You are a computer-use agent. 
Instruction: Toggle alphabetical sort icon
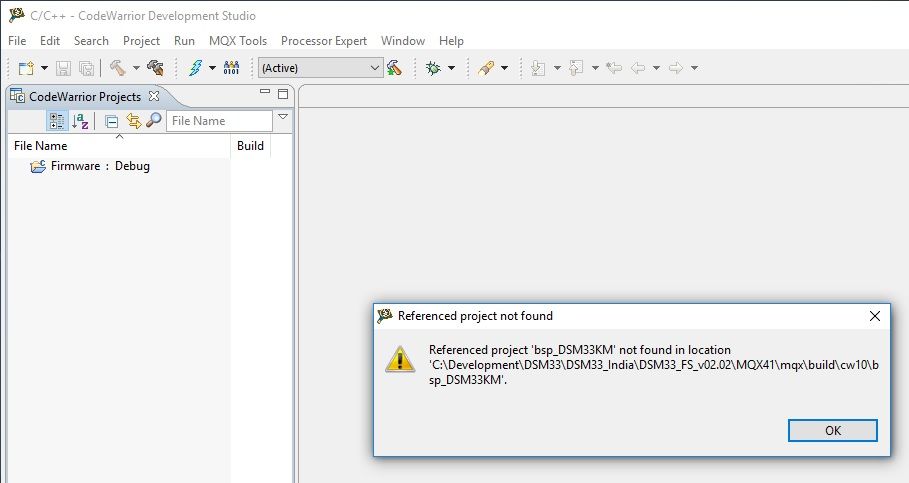click(80, 121)
